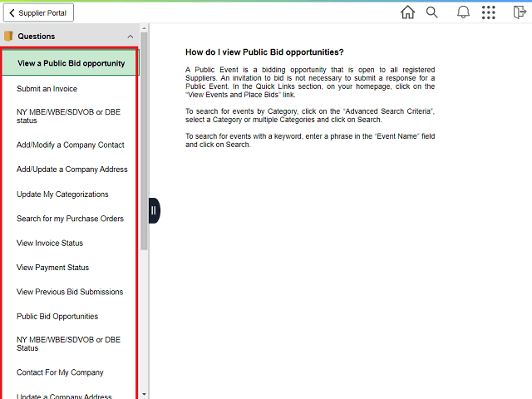Click the sidebar scrollbar up arrow
Screen dimensions: 532x399
tap(144, 28)
